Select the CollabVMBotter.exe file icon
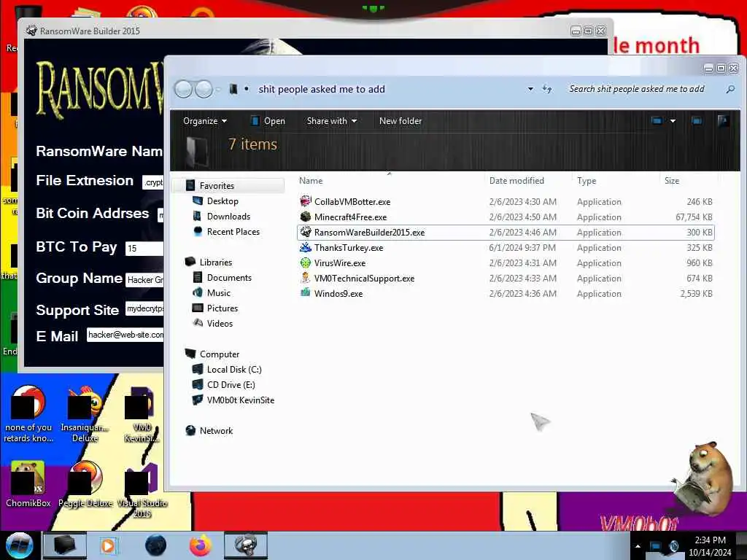Image resolution: width=747 pixels, height=560 pixels. [x=306, y=201]
